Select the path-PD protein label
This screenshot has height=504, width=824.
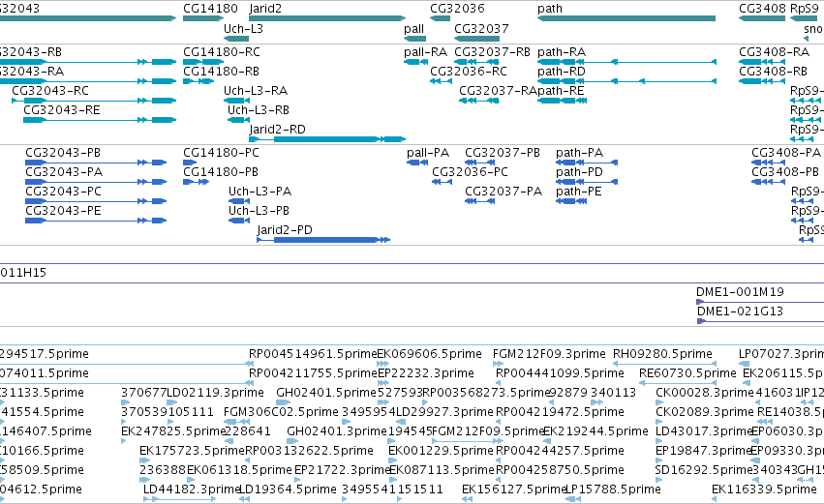click(x=579, y=173)
